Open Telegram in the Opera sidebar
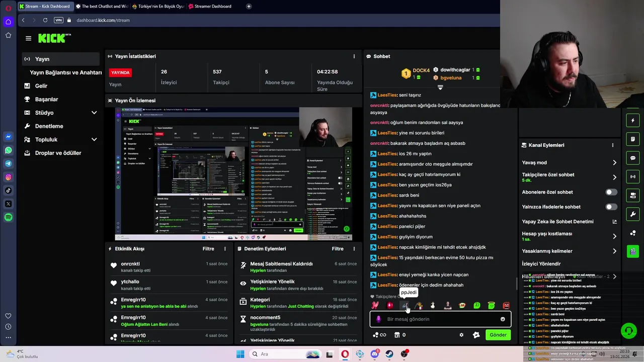The image size is (644, 362). pos(8,163)
